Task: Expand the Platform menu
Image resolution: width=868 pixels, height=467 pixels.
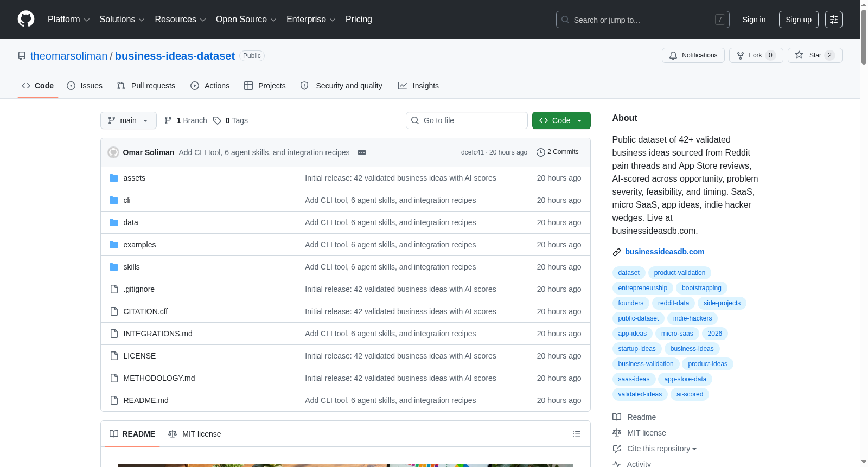Action: [x=68, y=20]
